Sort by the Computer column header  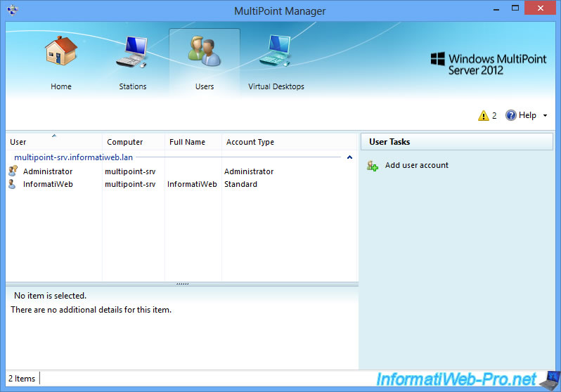tap(134, 142)
